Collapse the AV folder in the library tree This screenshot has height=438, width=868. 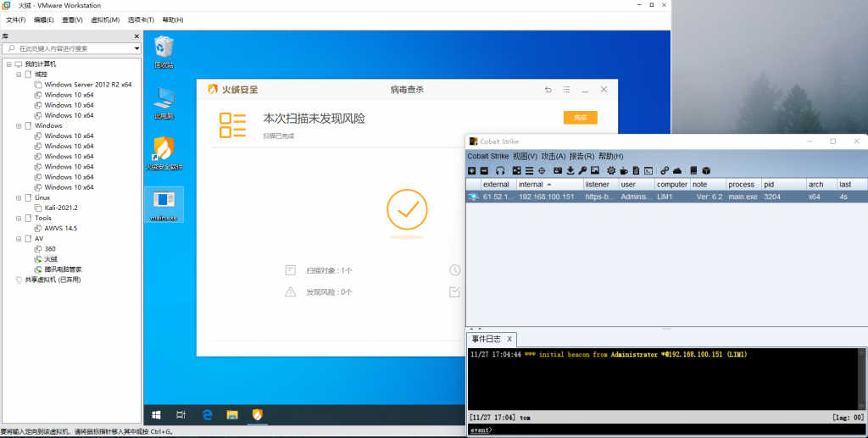pyautogui.click(x=19, y=239)
